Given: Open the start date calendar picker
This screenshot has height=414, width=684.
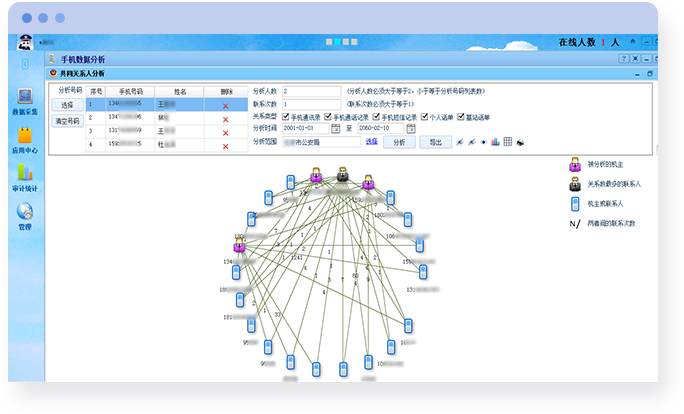Looking at the screenshot, I should tap(335, 128).
